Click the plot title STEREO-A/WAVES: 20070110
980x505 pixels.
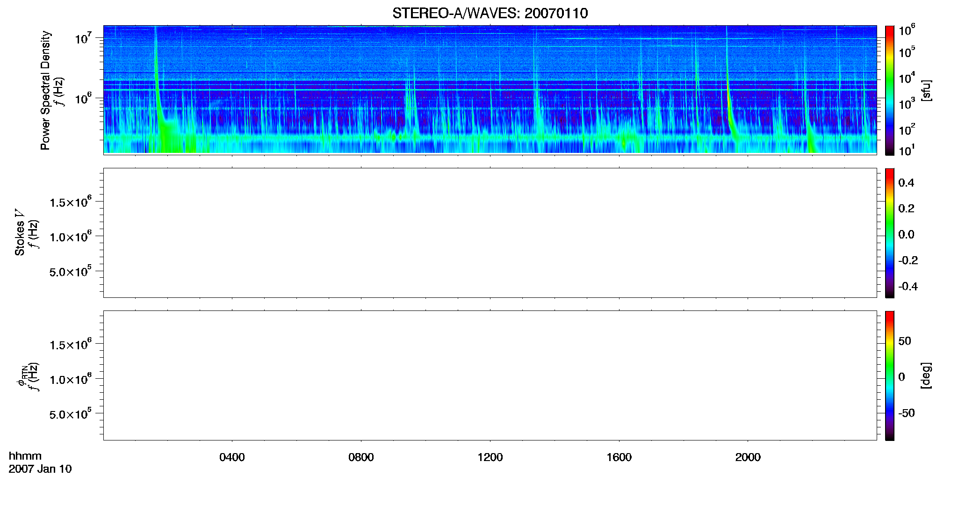coord(490,13)
